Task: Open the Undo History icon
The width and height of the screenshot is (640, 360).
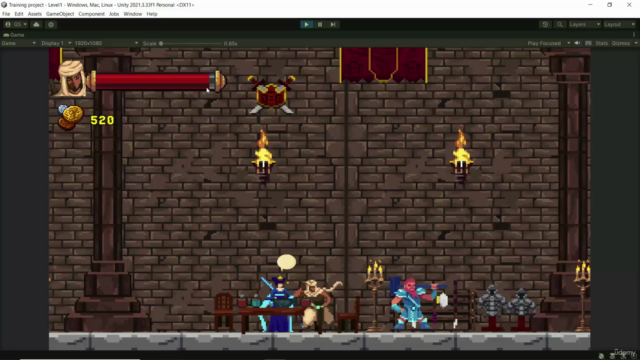Action: pyautogui.click(x=545, y=24)
